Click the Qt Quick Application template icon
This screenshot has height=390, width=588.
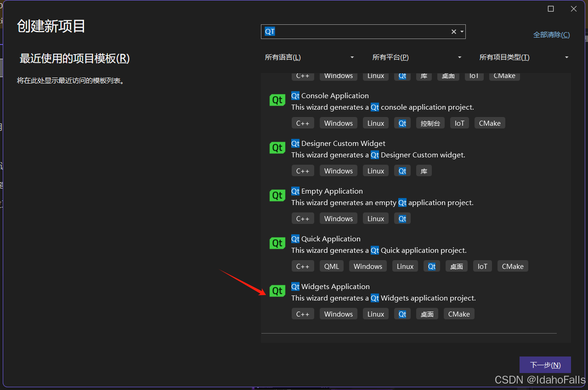tap(277, 243)
